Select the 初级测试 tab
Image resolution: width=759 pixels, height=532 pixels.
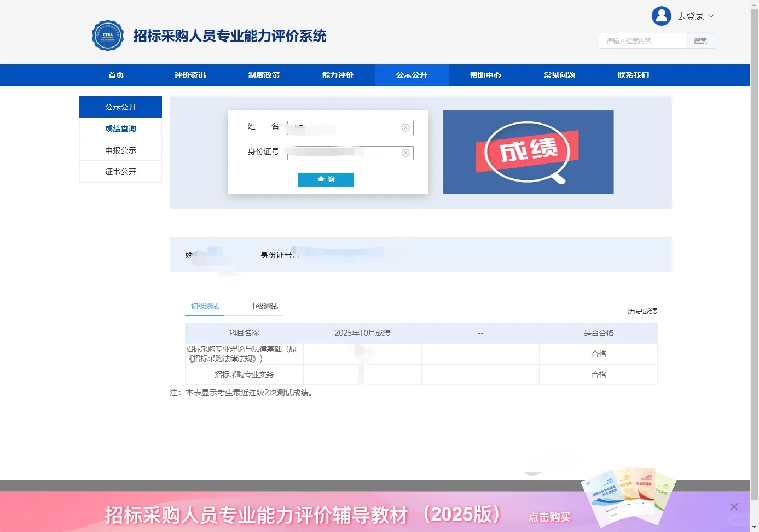tap(205, 306)
